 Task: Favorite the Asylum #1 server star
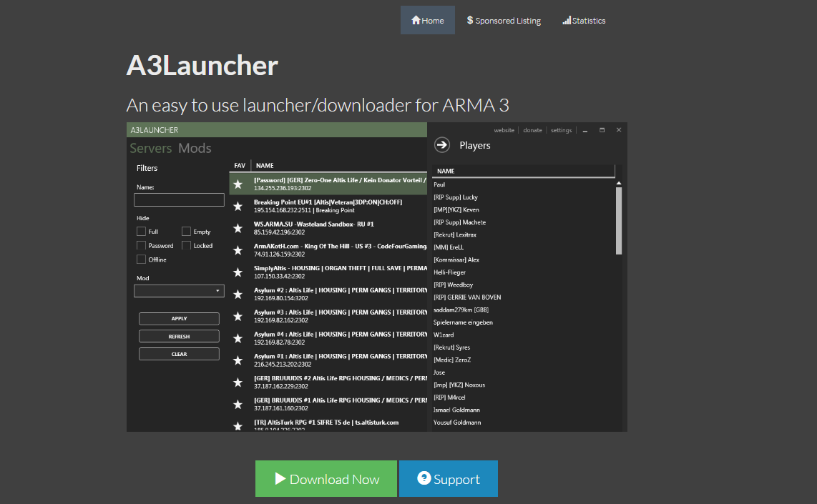click(x=238, y=360)
